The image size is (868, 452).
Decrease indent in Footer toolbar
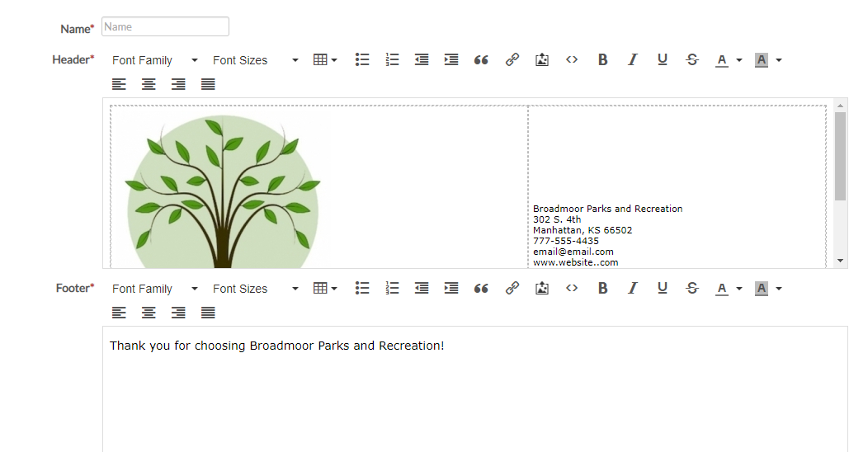422,288
